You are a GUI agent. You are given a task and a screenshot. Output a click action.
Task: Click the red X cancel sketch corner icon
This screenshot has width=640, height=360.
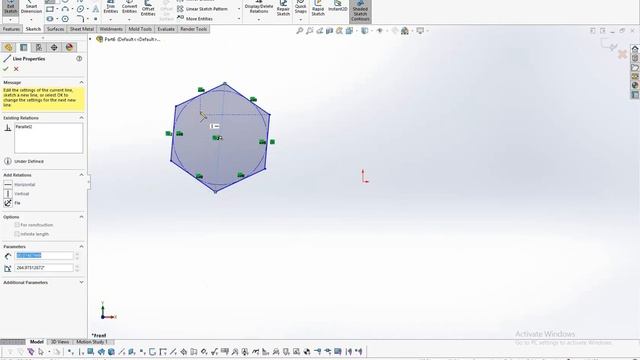(x=622, y=54)
